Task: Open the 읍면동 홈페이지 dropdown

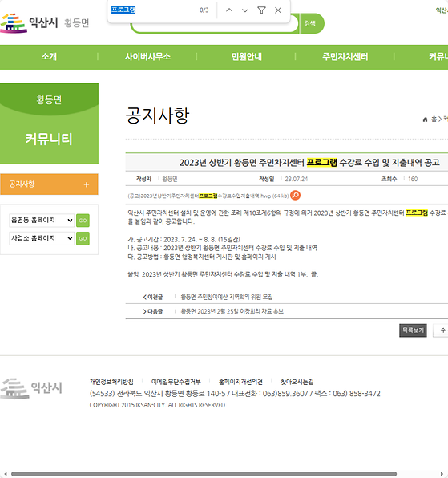Action: (42, 220)
